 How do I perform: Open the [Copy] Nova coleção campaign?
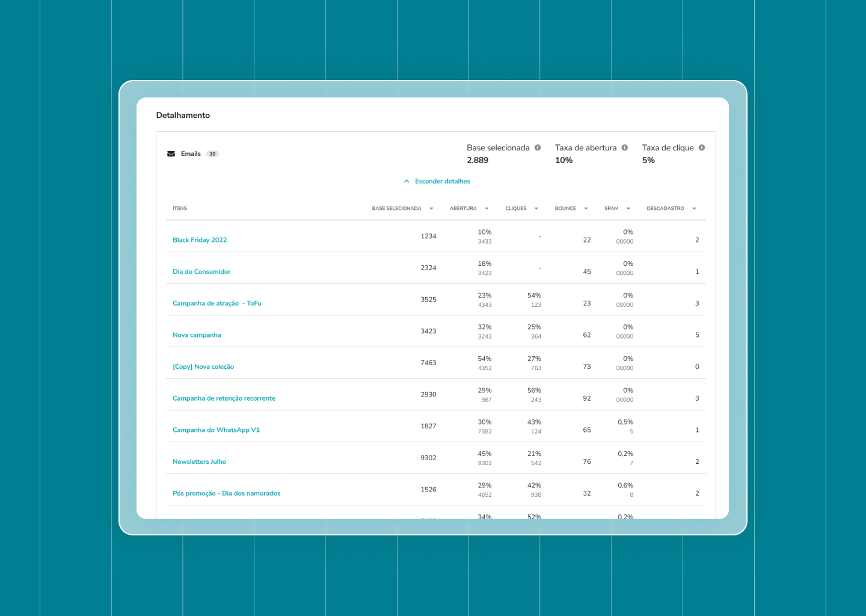(203, 367)
